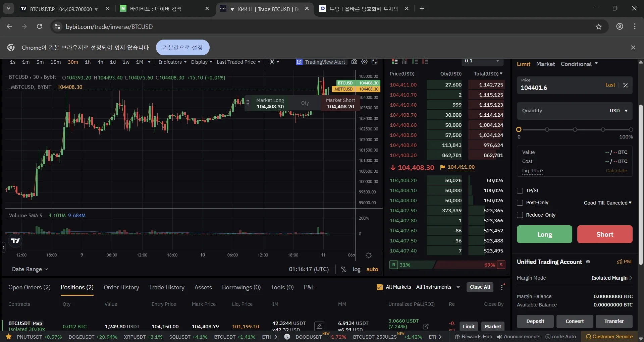Image resolution: width=644 pixels, height=342 pixels.
Task: Toggle auto scale on the chart
Action: (372, 269)
